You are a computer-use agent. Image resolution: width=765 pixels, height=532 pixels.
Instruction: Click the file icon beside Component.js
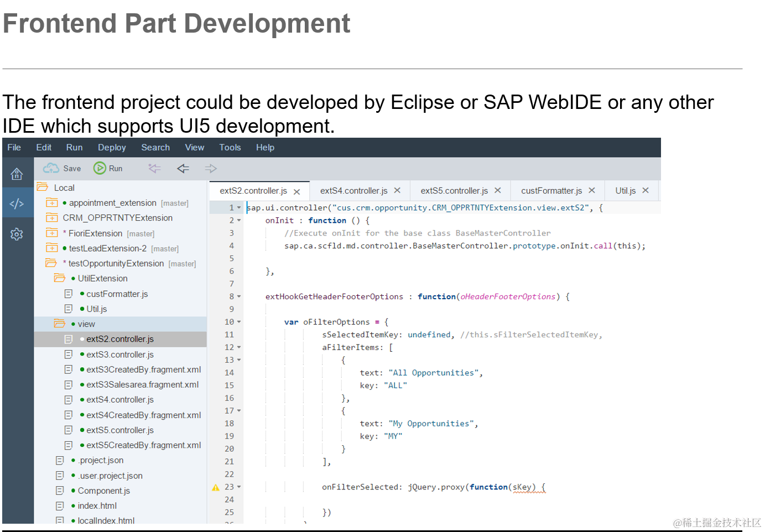coord(60,491)
